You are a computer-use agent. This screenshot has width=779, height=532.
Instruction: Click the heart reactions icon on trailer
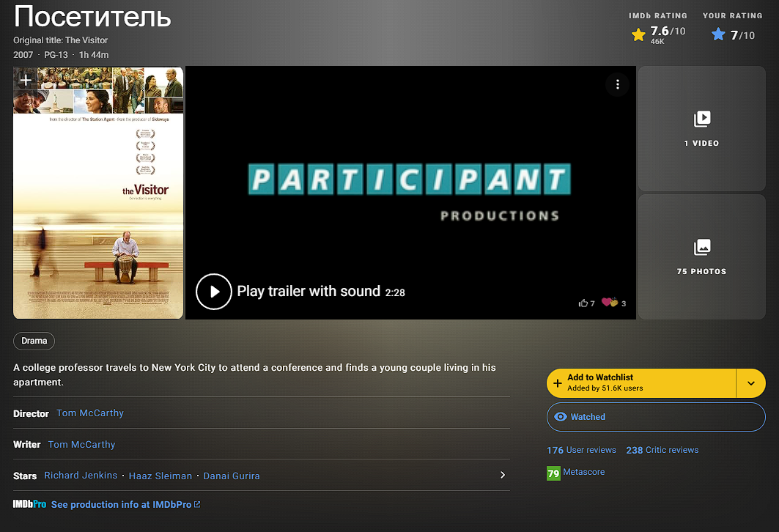click(x=609, y=302)
